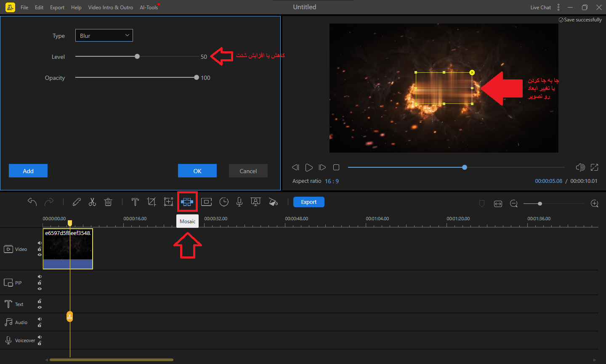Lock the Text track
This screenshot has width=606, height=364.
tap(40, 301)
